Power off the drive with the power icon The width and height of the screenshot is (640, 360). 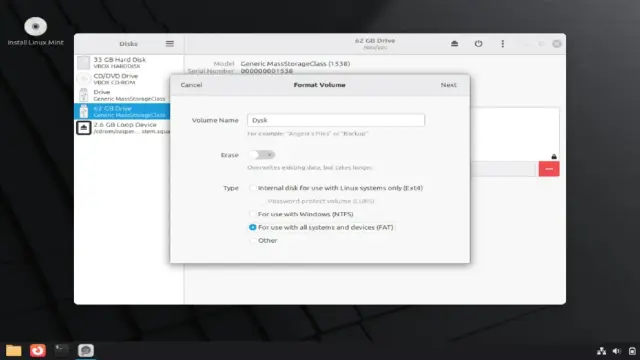click(x=478, y=44)
